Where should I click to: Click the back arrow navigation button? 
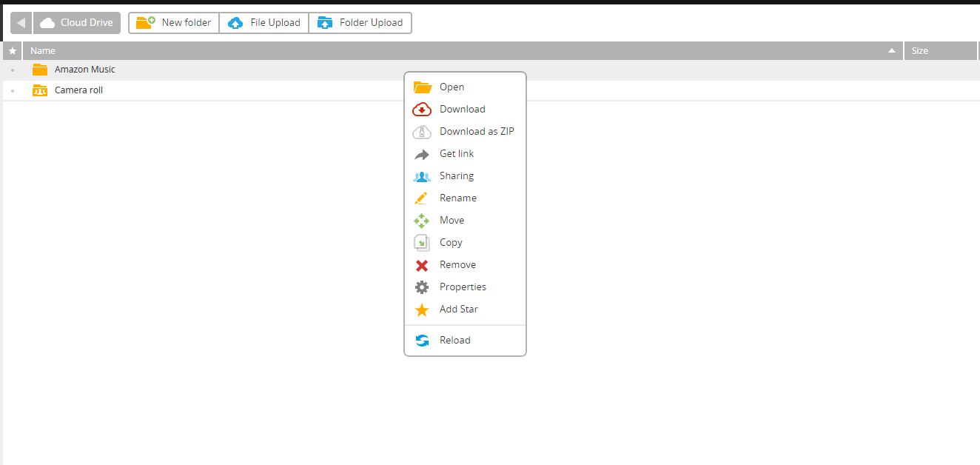click(x=21, y=23)
